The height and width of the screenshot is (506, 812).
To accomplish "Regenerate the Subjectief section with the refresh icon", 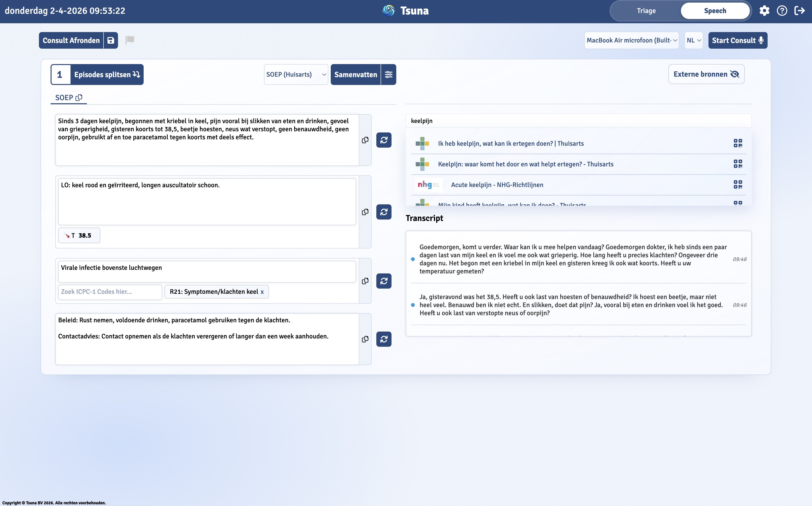I will [384, 140].
